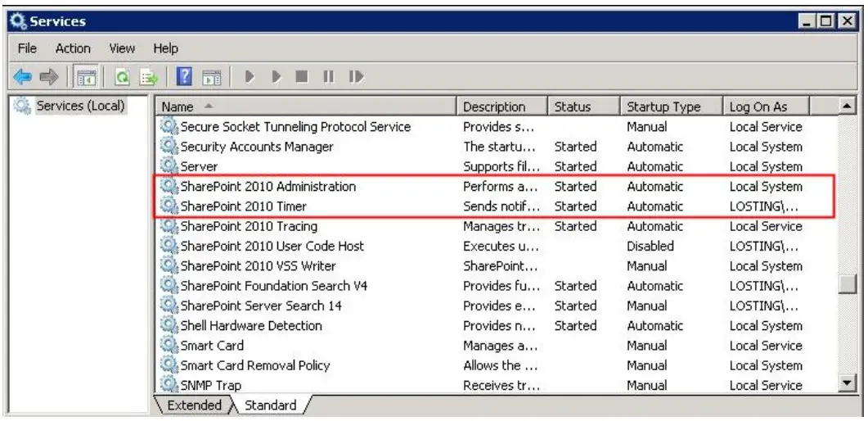868x421 pixels.
Task: Select Services (Local) in the console tree
Action: tap(80, 105)
